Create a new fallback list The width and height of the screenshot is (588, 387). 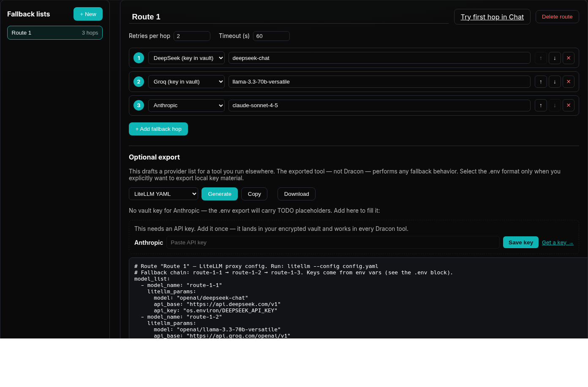(x=88, y=14)
